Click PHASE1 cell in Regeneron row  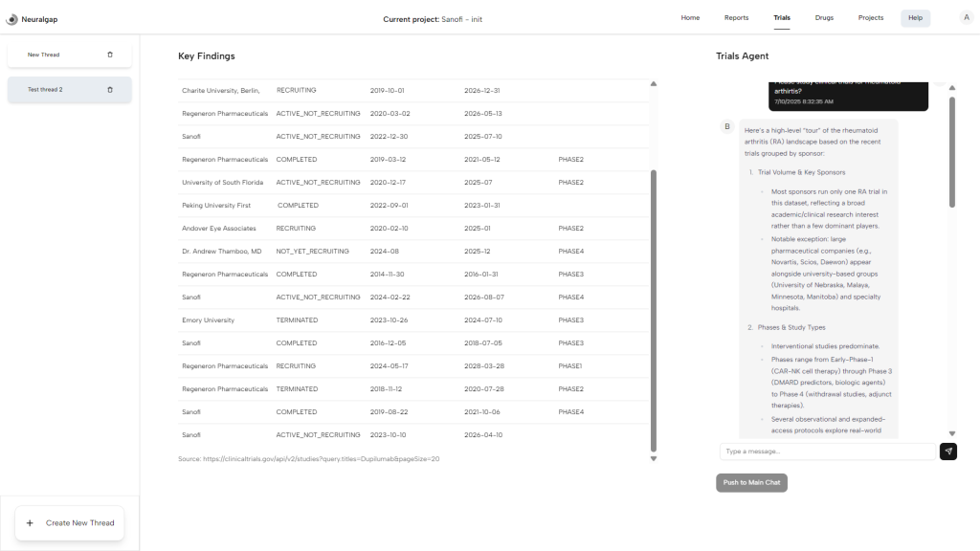pos(570,366)
